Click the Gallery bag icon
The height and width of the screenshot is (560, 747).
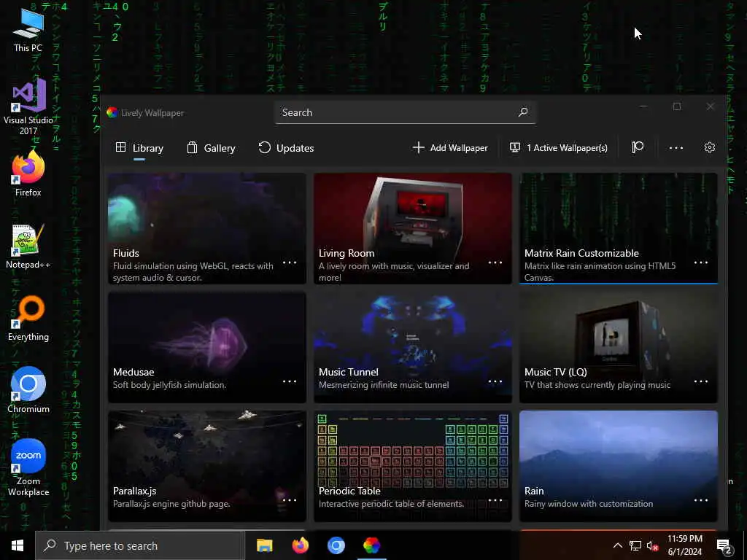click(192, 147)
